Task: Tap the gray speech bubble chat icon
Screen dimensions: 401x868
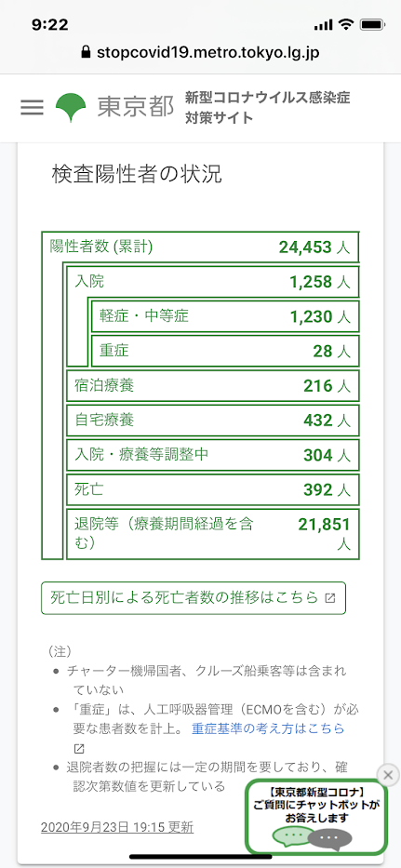Action: tap(330, 838)
